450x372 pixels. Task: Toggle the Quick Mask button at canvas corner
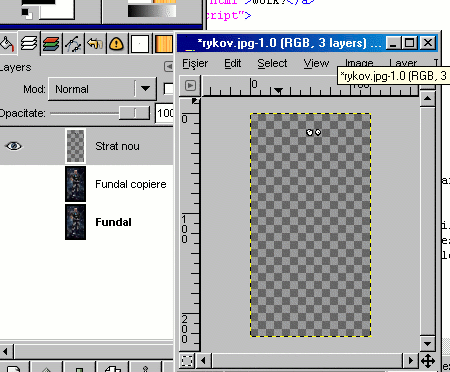[x=187, y=360]
